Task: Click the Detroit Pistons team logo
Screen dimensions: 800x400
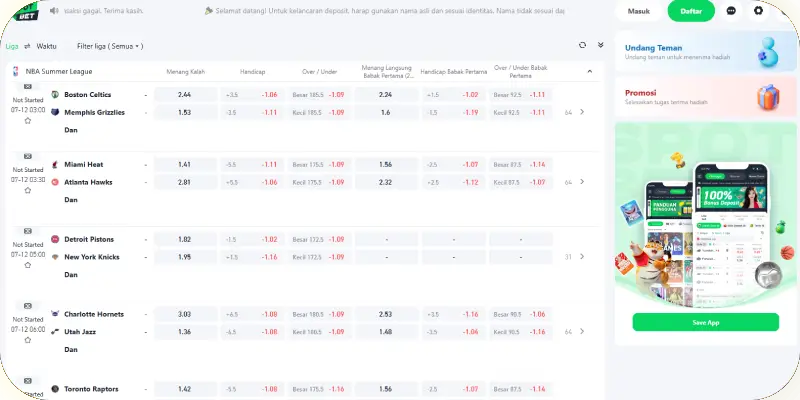Action: click(x=55, y=239)
